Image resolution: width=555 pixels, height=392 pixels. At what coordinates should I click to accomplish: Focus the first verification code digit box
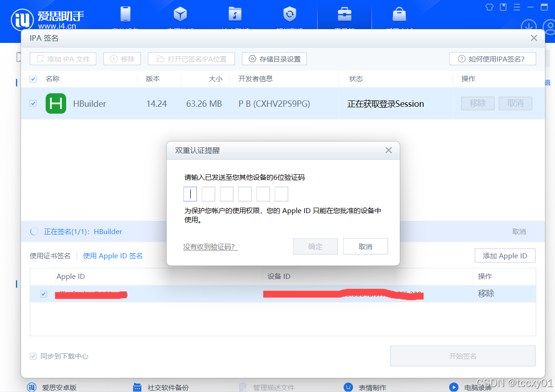[190, 194]
